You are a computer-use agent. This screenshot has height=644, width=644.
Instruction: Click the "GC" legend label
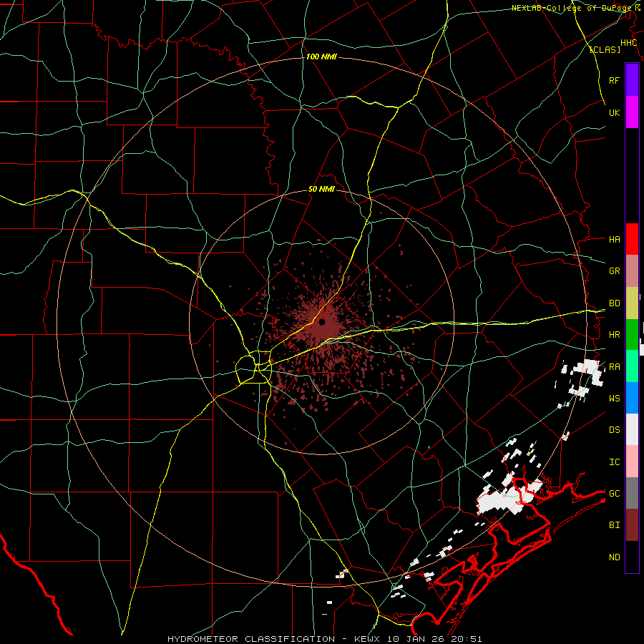click(x=614, y=493)
